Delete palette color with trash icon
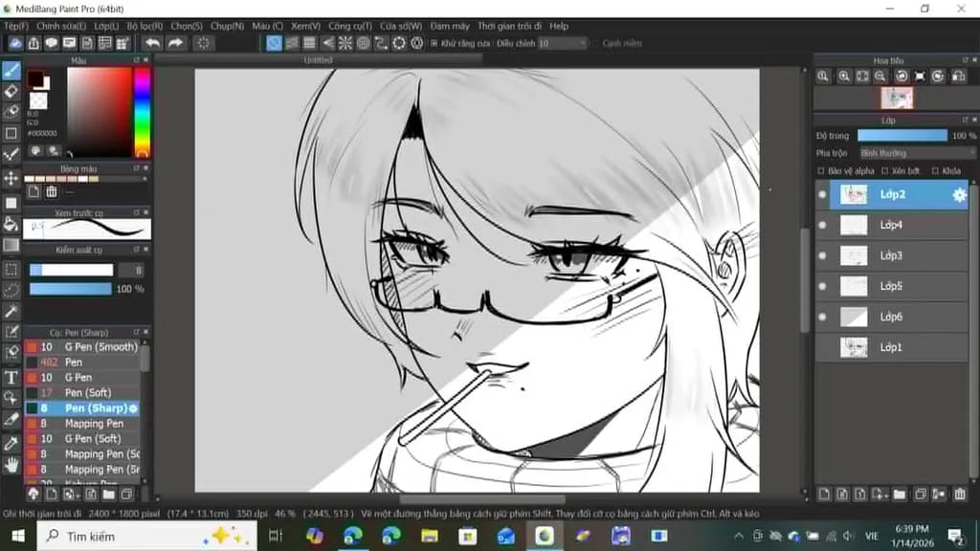Viewport: 980px width, 551px height. [52, 191]
